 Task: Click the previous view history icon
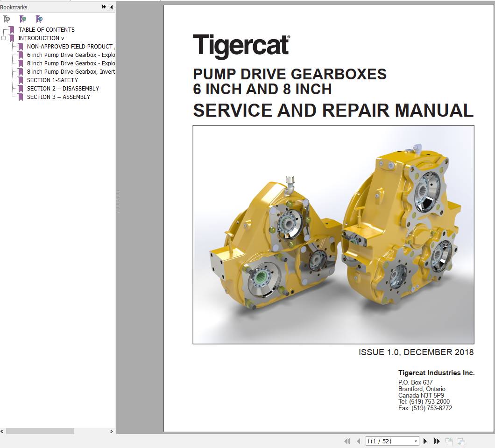click(450, 441)
